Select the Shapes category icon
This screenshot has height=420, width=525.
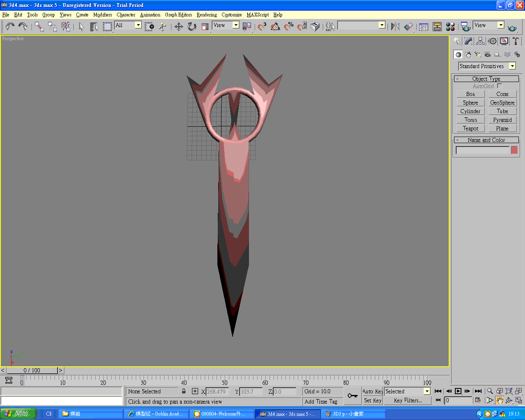point(468,54)
